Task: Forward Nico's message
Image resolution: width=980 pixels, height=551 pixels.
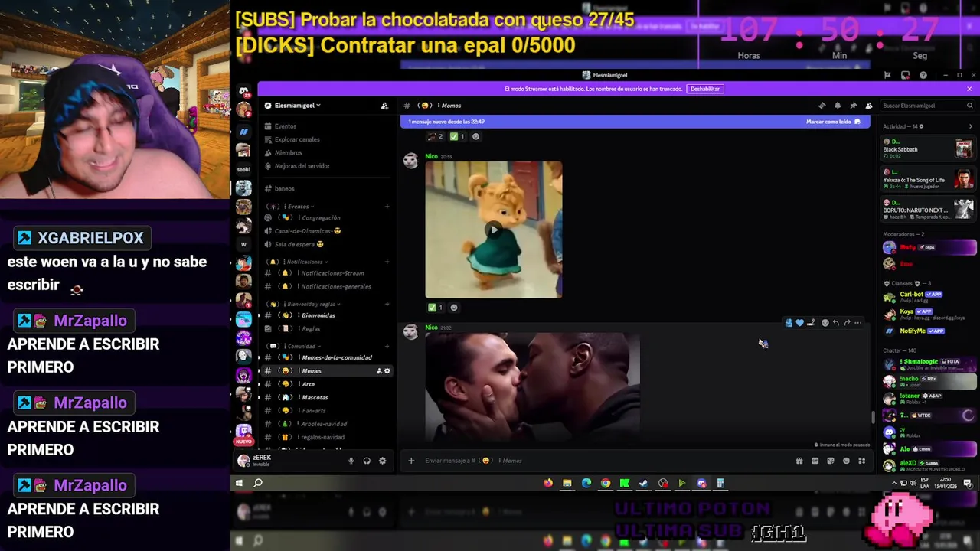Action: point(847,323)
